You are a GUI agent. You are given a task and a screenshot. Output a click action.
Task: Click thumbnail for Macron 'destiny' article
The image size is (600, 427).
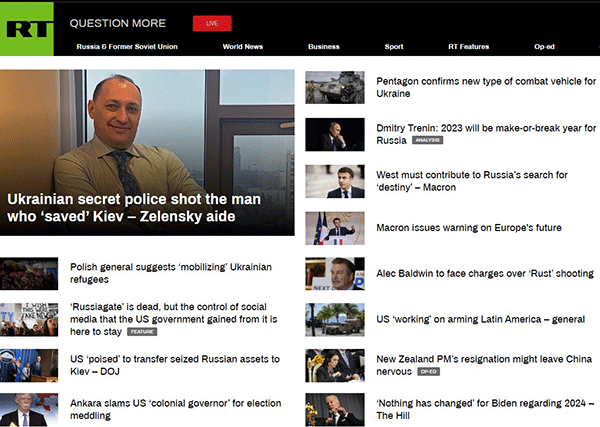[335, 181]
